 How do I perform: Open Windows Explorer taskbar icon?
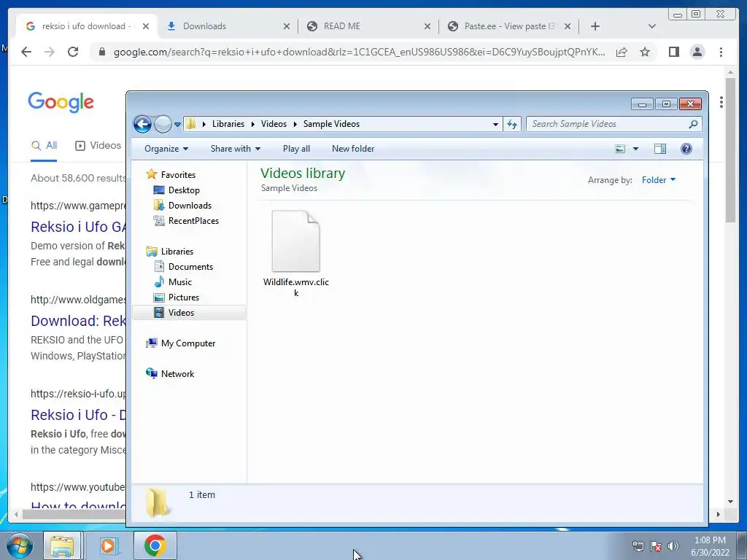click(63, 545)
